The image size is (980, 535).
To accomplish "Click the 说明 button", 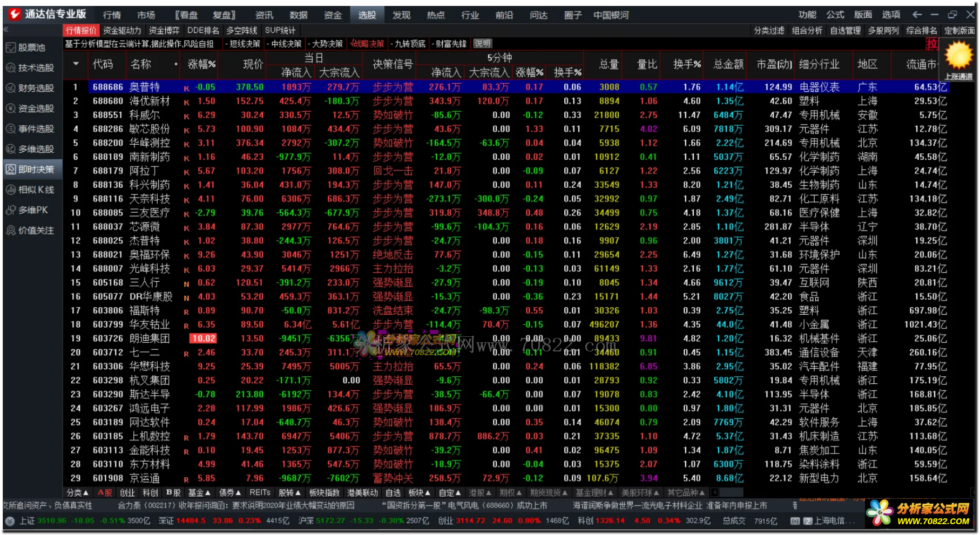I will tap(482, 44).
